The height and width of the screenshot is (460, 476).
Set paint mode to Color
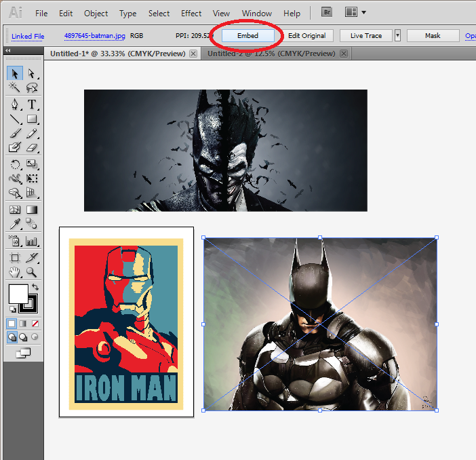click(12, 324)
